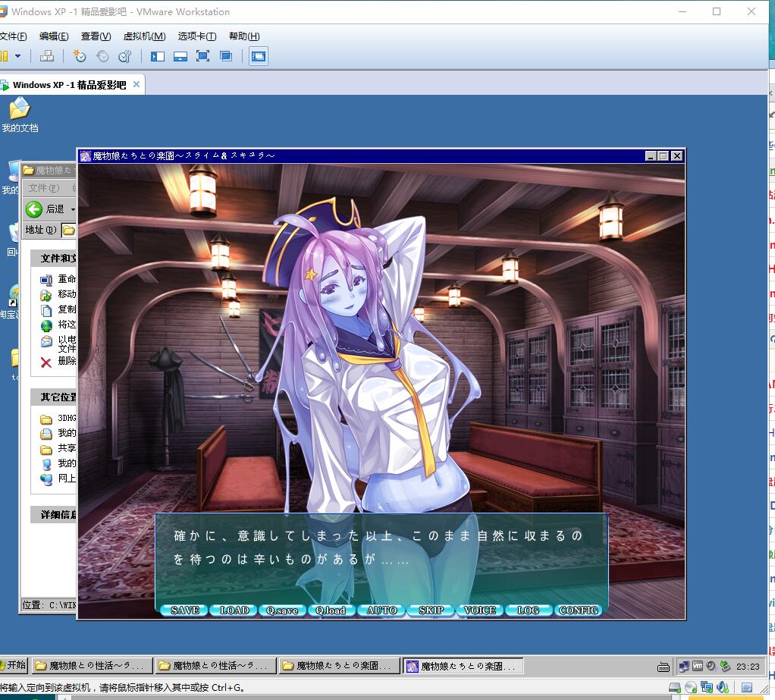The height and width of the screenshot is (700, 775).
Task: Click the LOAD button in the game
Action: [x=234, y=611]
